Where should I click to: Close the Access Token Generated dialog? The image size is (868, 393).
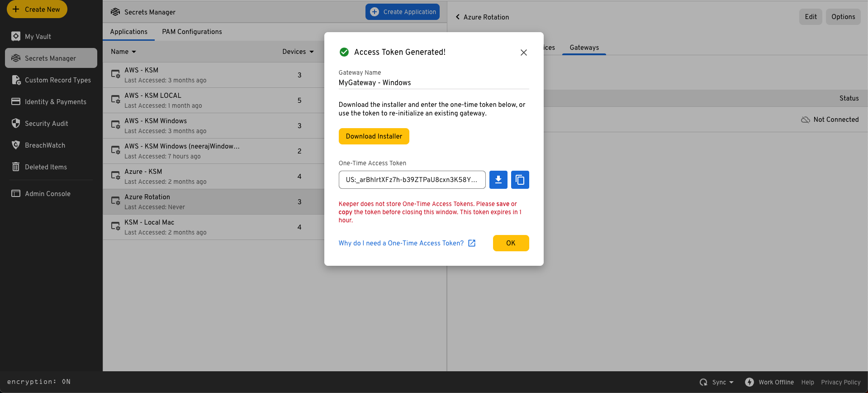(x=523, y=53)
